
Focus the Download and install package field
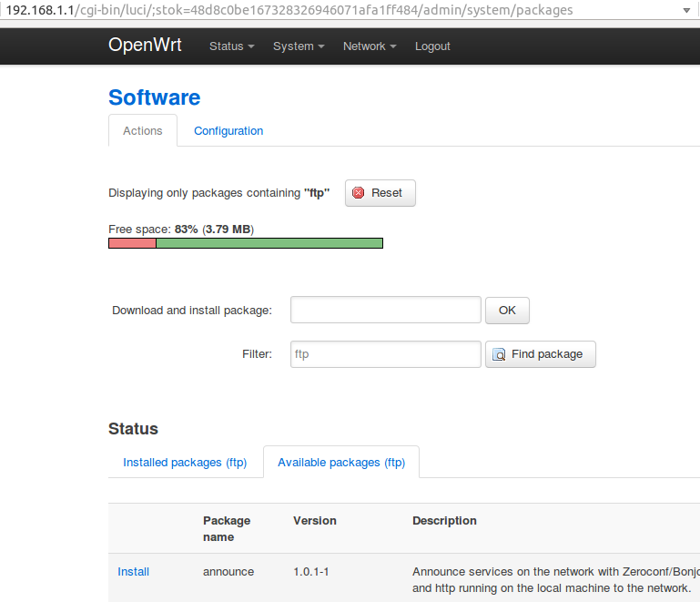tap(385, 310)
